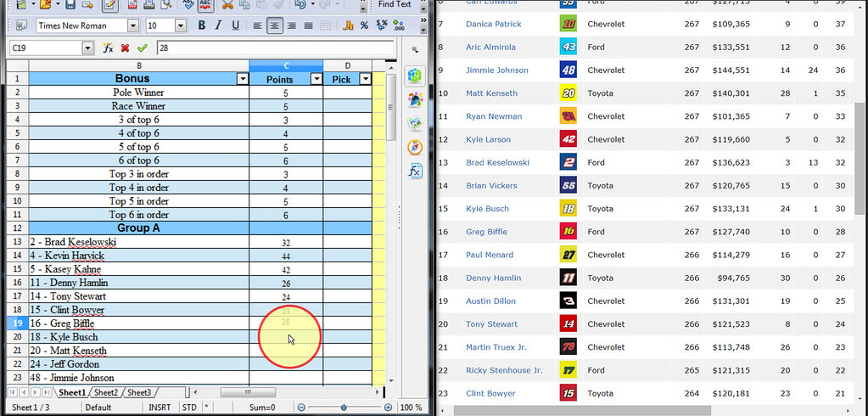This screenshot has width=868, height=416.
Task: Open the Bonus column filter dropdown
Action: (243, 79)
